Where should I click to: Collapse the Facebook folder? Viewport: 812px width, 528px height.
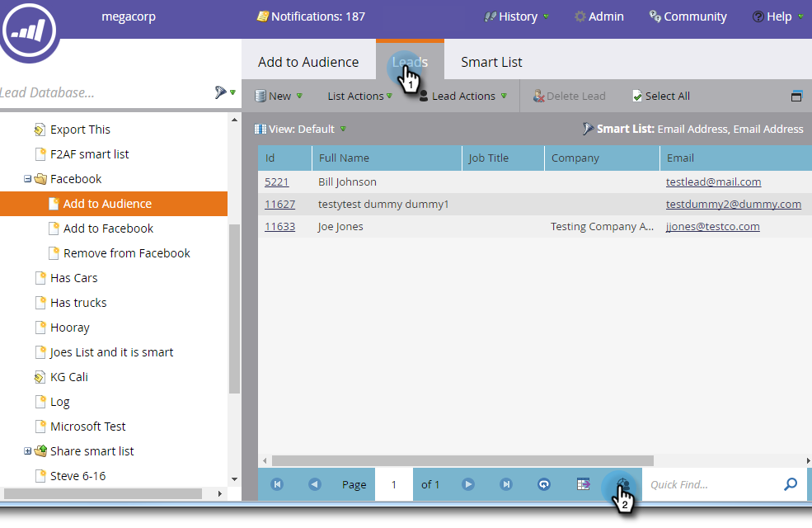[x=27, y=179]
